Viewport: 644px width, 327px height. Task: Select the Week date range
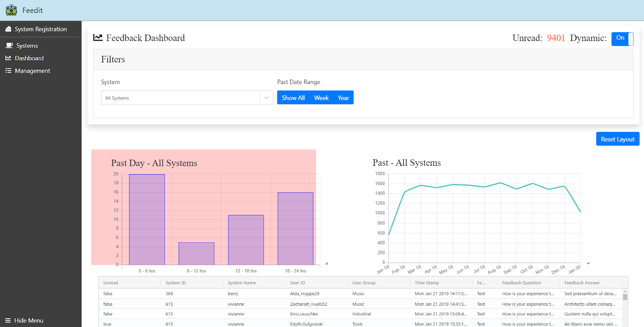(x=321, y=98)
